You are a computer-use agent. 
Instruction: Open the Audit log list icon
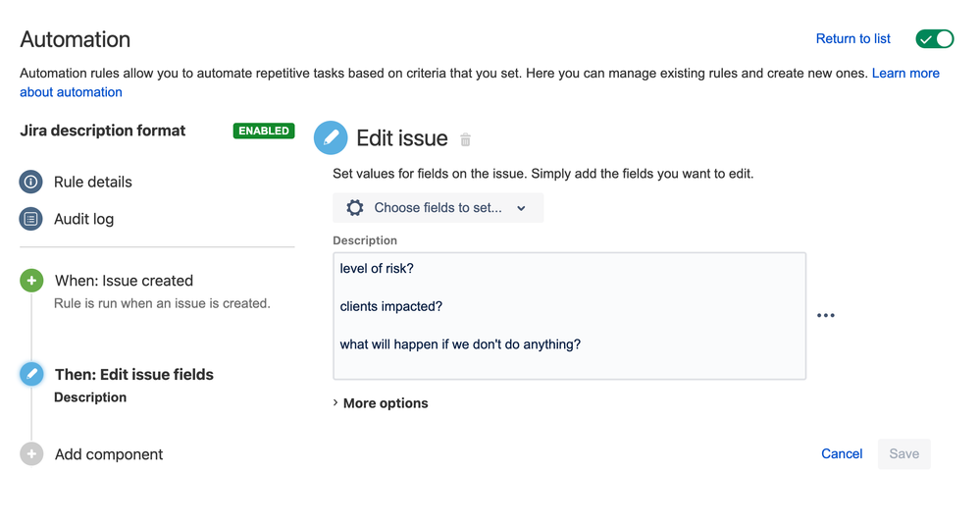(31, 219)
